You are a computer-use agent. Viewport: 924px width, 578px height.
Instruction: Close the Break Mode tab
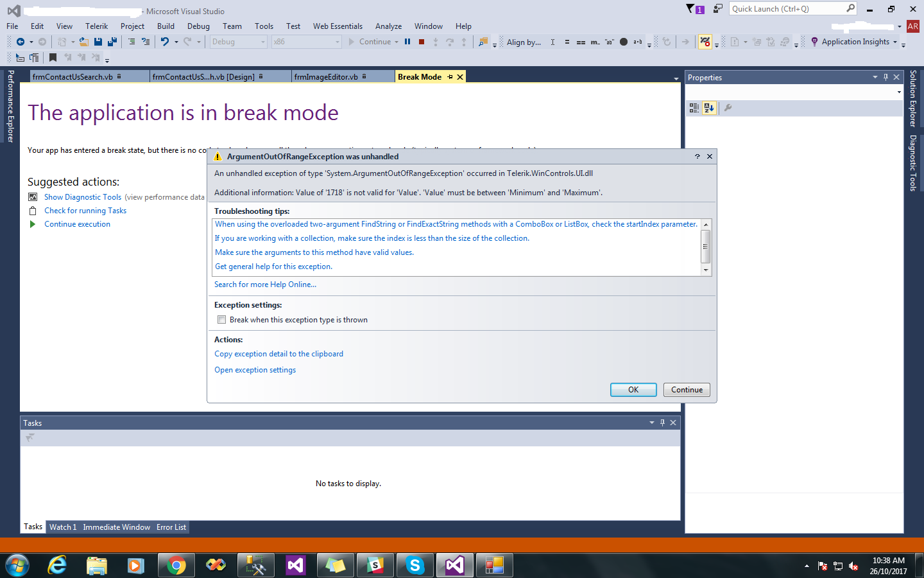click(460, 77)
